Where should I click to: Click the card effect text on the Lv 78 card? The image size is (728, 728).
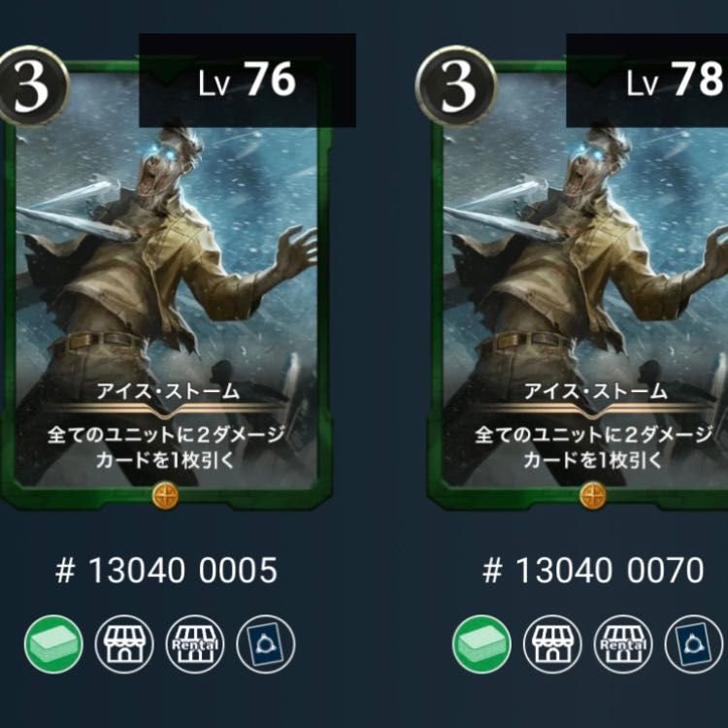(593, 447)
